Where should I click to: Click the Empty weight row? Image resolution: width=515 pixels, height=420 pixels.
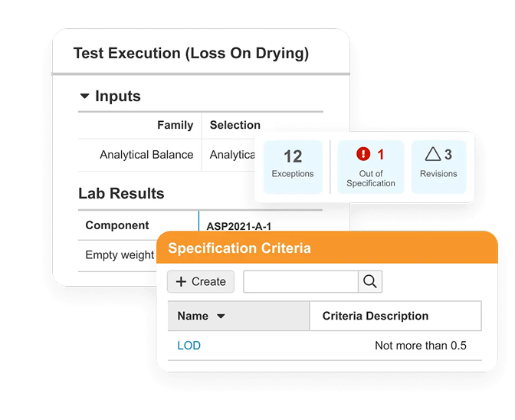click(x=120, y=255)
